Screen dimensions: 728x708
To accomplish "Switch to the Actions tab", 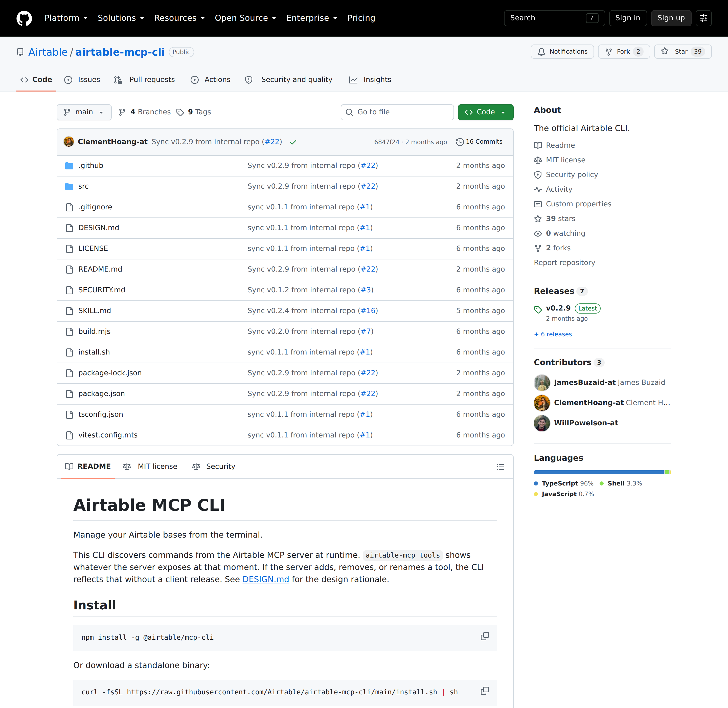I will [x=211, y=80].
